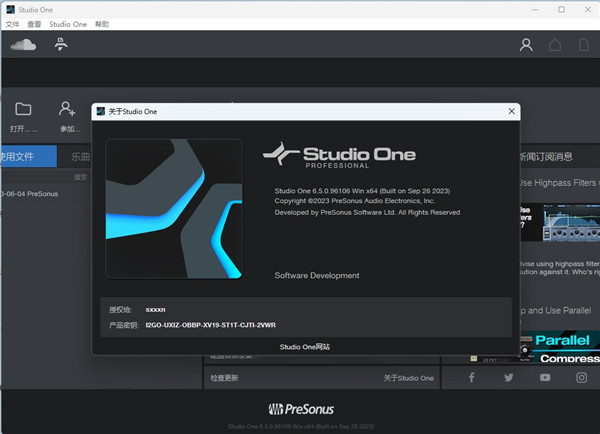This screenshot has height=434, width=600.
Task: Click the news subscription header 新闻订阅消息
Action: (546, 156)
